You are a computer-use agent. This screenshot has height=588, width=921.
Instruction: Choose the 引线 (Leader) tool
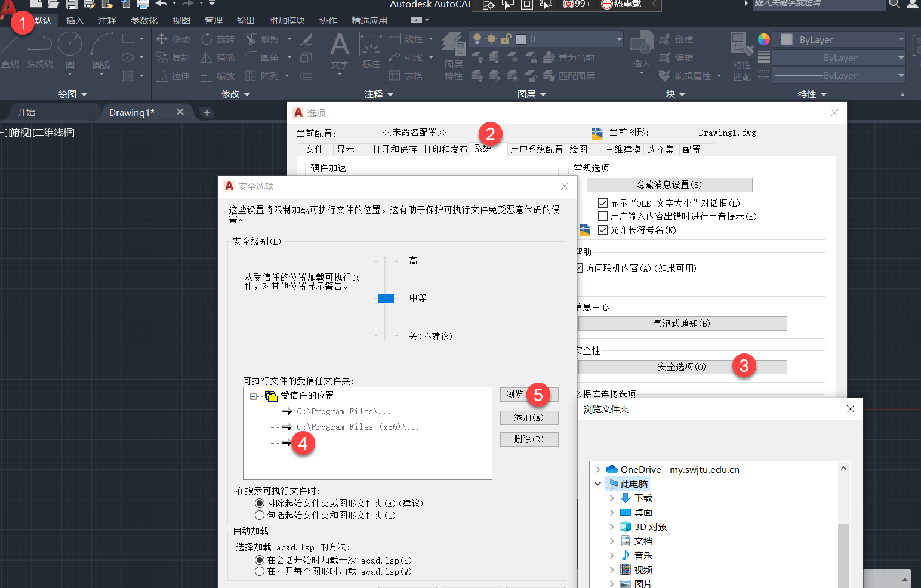(x=406, y=58)
